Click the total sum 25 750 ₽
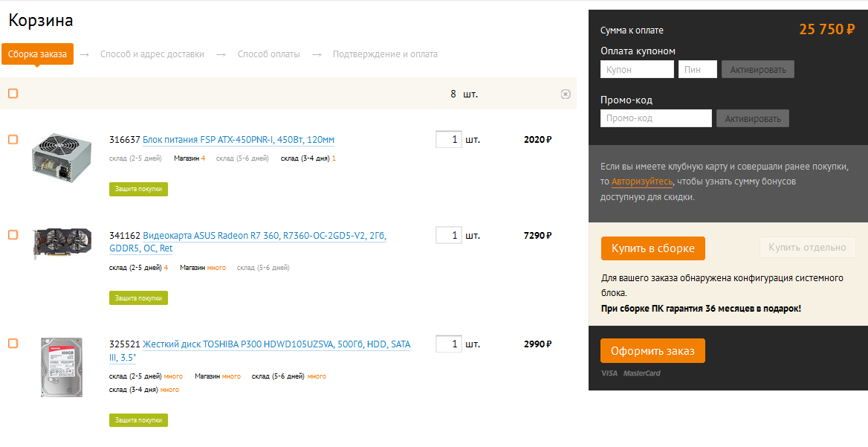Image resolution: width=868 pixels, height=447 pixels. coord(827,30)
